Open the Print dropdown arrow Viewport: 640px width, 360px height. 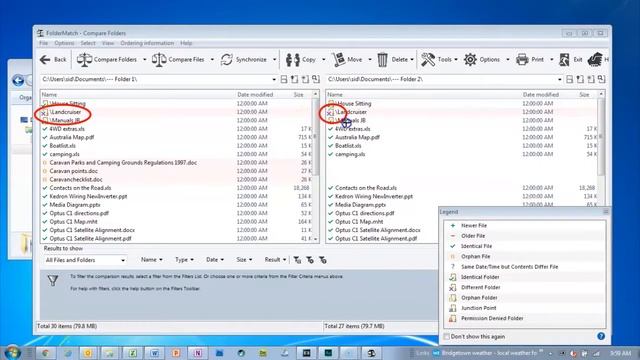551,60
